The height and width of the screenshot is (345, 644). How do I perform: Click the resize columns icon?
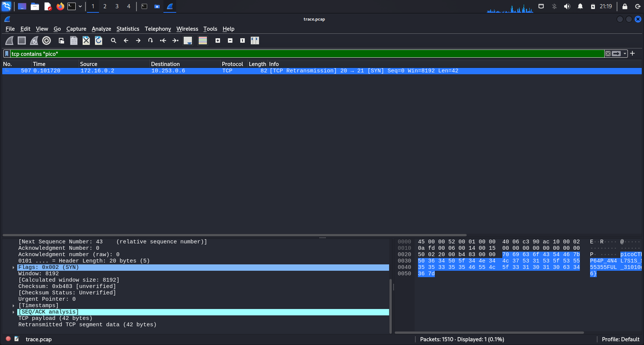[x=255, y=40]
